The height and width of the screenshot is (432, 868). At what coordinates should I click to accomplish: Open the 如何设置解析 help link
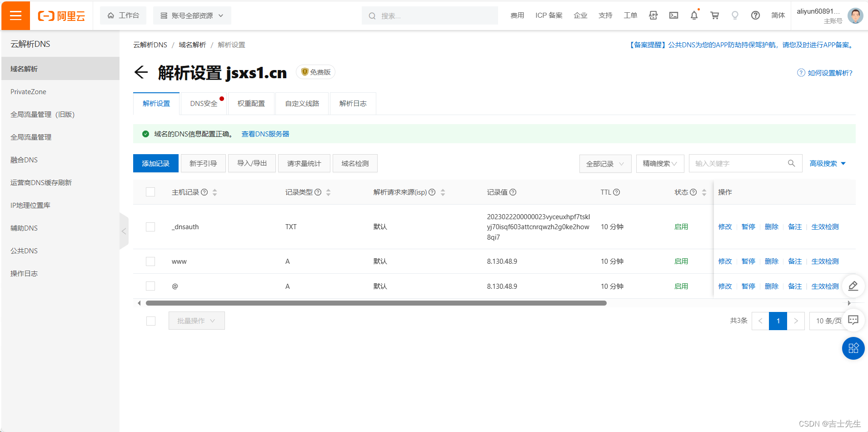[x=825, y=73]
